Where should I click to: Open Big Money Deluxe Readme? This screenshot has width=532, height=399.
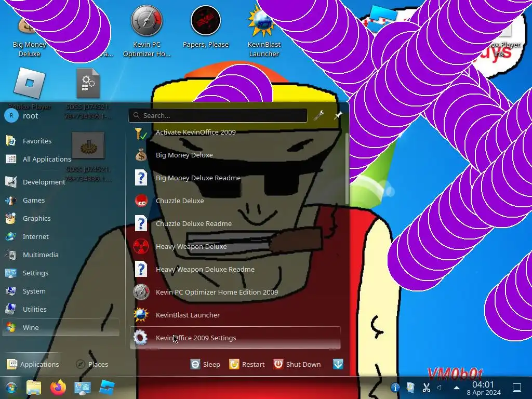[x=235, y=178]
